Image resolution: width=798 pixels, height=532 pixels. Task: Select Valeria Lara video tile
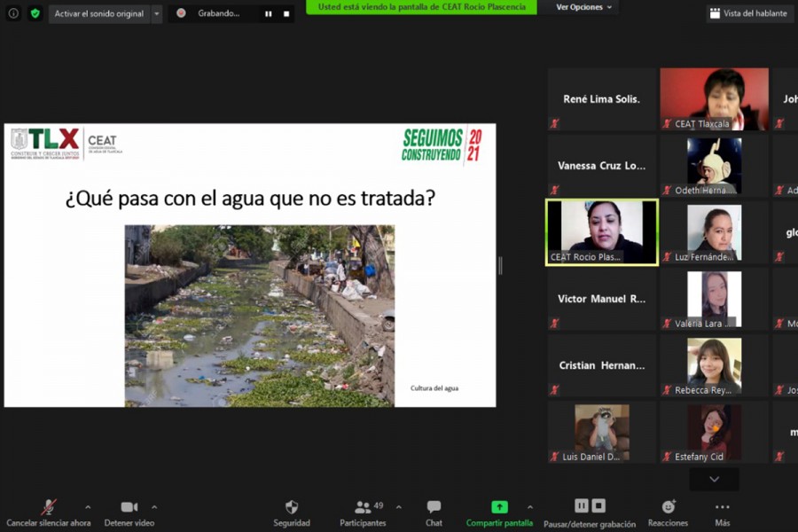click(714, 300)
